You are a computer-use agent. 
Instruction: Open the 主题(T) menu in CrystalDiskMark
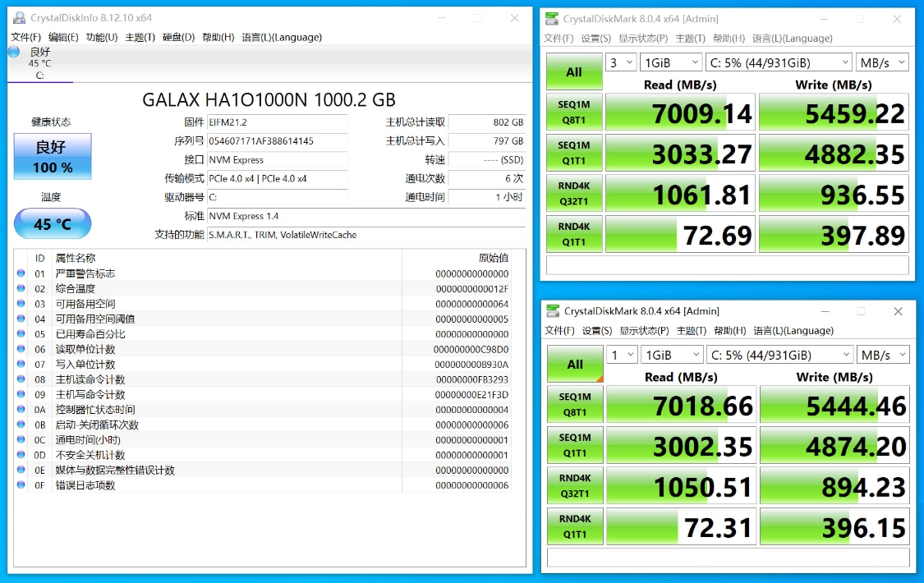689,38
